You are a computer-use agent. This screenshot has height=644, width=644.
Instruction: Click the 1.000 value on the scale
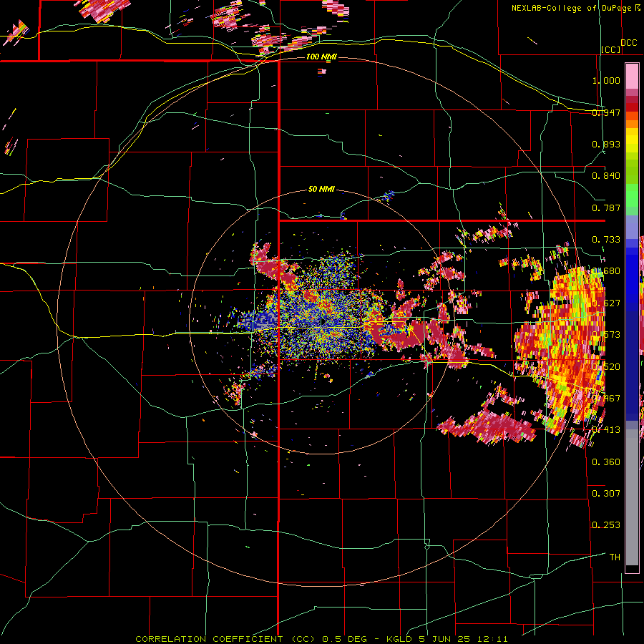tap(606, 80)
